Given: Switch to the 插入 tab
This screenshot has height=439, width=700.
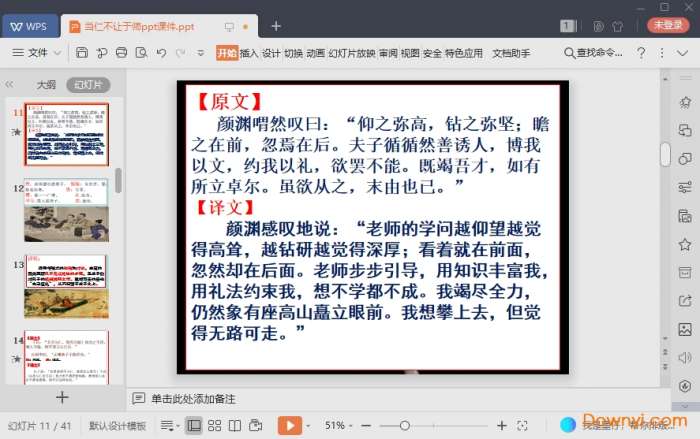Looking at the screenshot, I should [x=249, y=53].
